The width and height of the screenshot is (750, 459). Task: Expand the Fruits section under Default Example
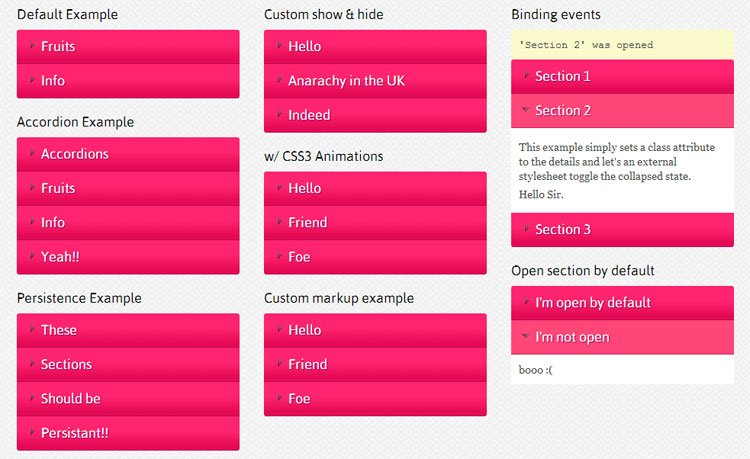(128, 47)
